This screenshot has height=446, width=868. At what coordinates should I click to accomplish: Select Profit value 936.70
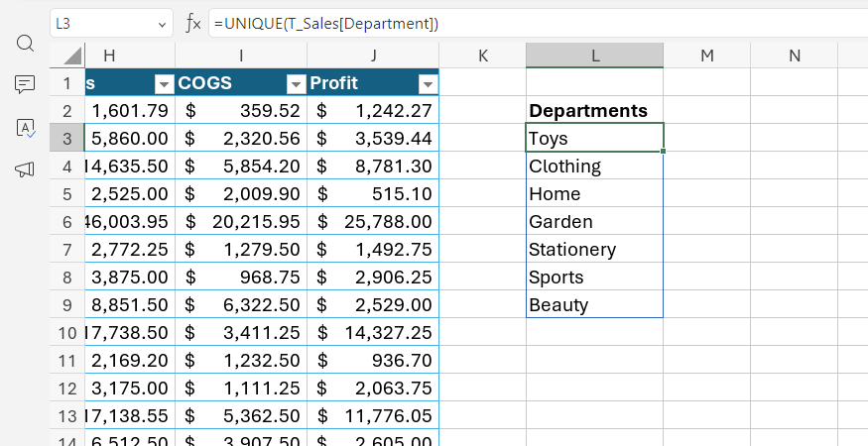coord(373,360)
